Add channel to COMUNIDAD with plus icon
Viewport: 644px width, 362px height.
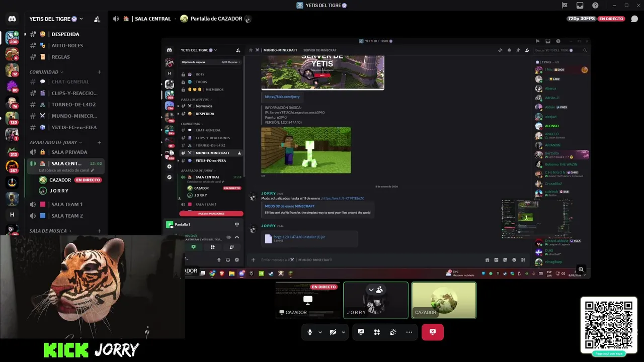point(99,72)
